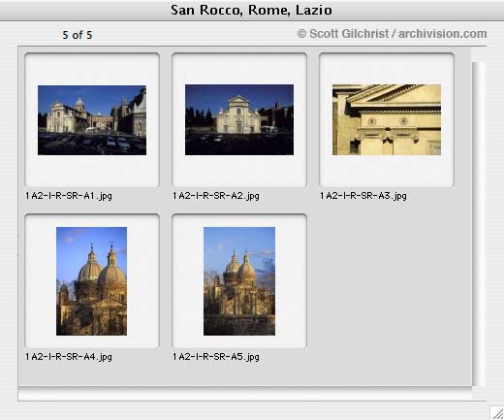Click the horizontal scrollbar at bottom
This screenshot has height=420, width=504.
pos(245,394)
